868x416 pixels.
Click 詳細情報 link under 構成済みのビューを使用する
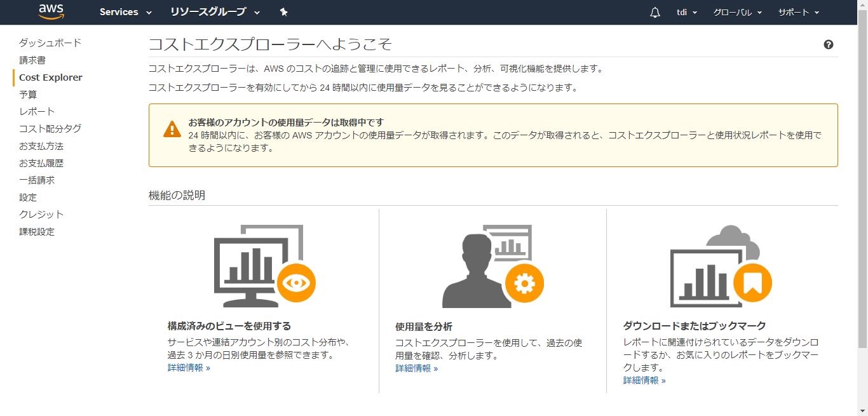(189, 368)
